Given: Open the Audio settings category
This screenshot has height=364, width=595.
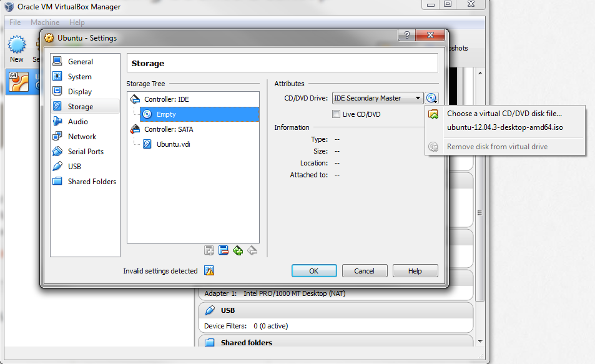Looking at the screenshot, I should (85, 122).
